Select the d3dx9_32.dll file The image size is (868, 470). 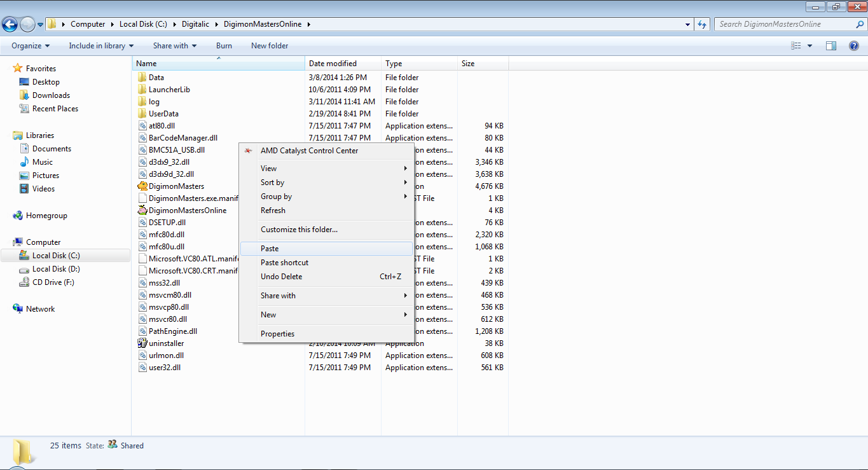pyautogui.click(x=169, y=162)
